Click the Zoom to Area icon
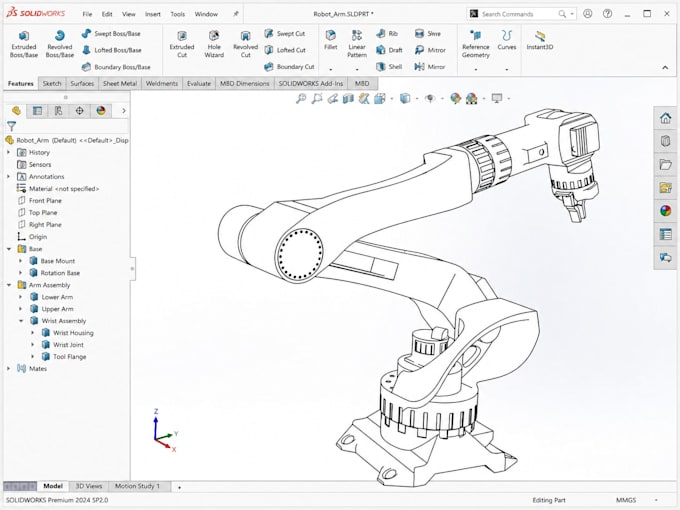This screenshot has width=680, height=510. 317,98
